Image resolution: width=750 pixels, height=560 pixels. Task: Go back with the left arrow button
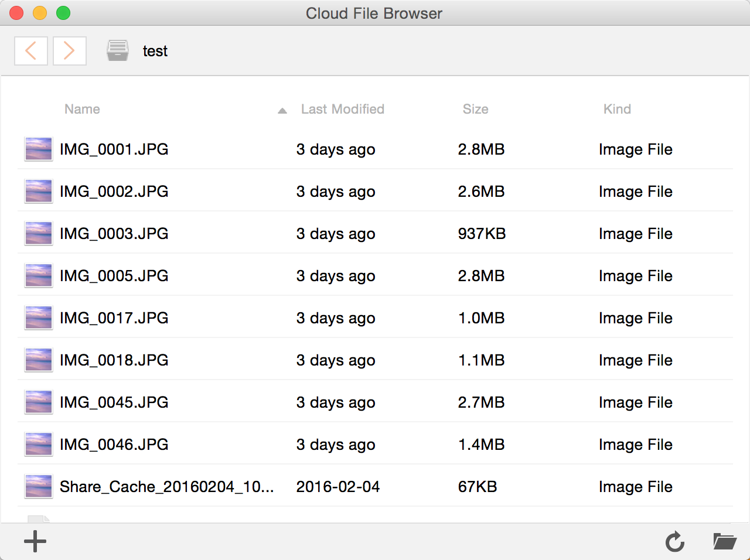point(31,51)
